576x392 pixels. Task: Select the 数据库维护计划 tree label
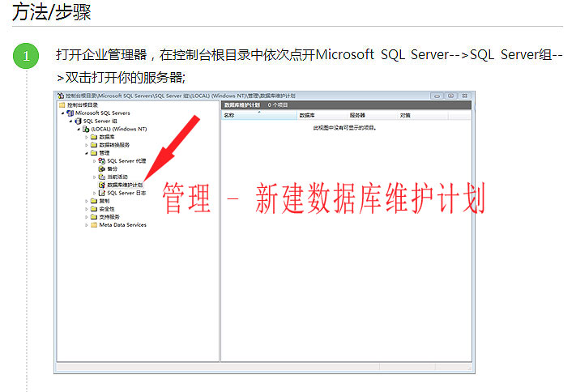coord(125,185)
